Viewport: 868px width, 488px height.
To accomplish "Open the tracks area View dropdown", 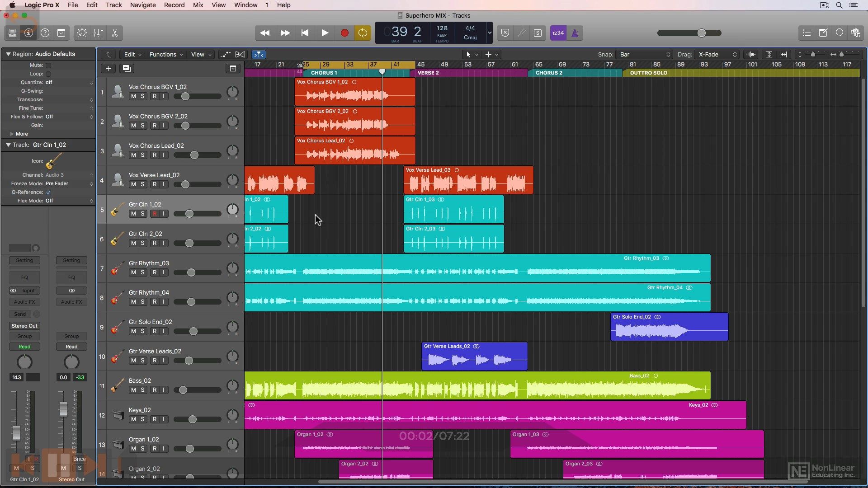I will coord(201,55).
